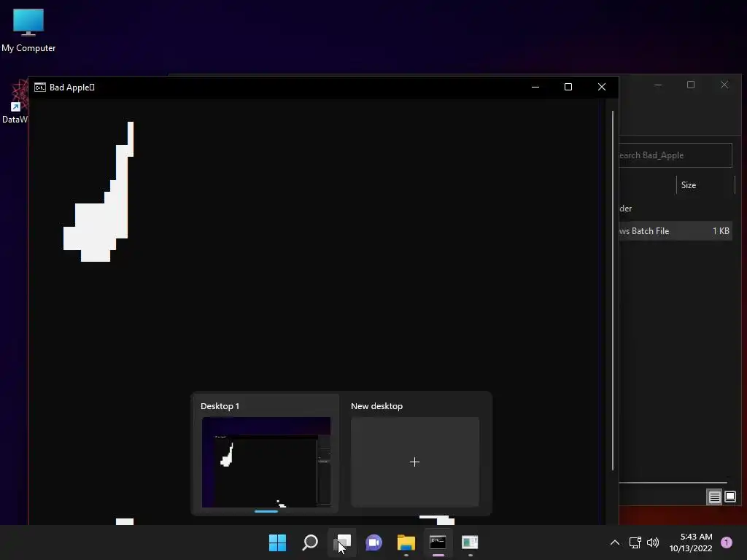The width and height of the screenshot is (747, 560).
Task: Switch Explorer to details view icon
Action: coord(715,497)
